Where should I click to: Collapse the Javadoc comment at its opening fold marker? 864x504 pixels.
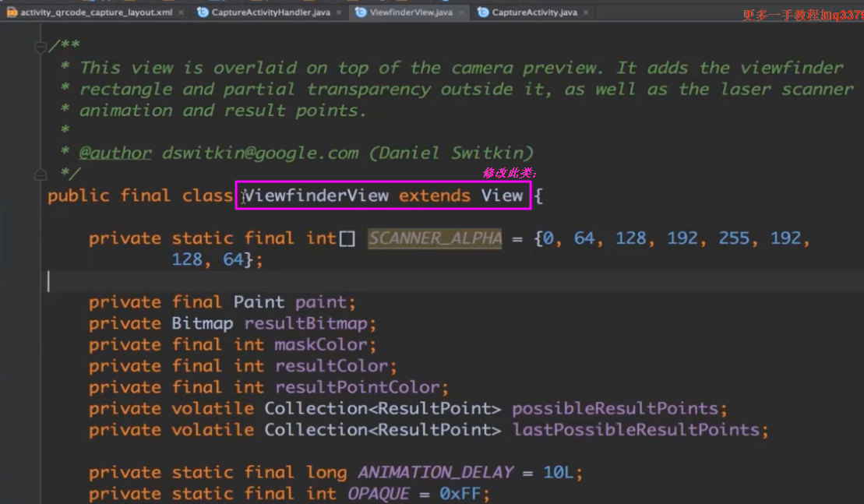tap(41, 48)
